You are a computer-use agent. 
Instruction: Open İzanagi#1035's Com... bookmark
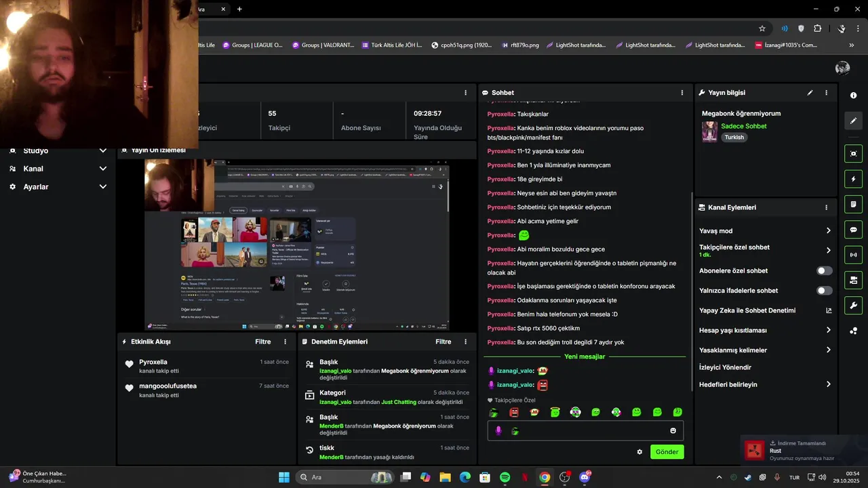point(785,45)
